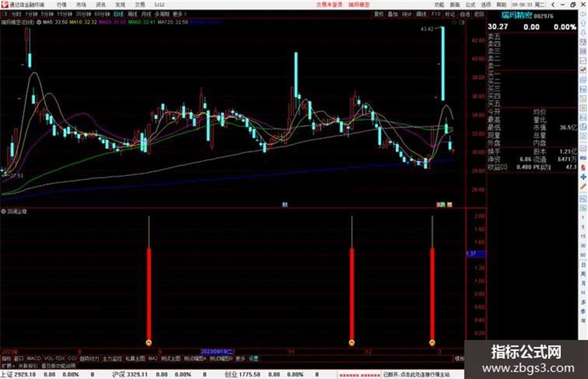Open the 交易 menu
Image resolution: width=588 pixels, height=379 pixels.
point(140,4)
